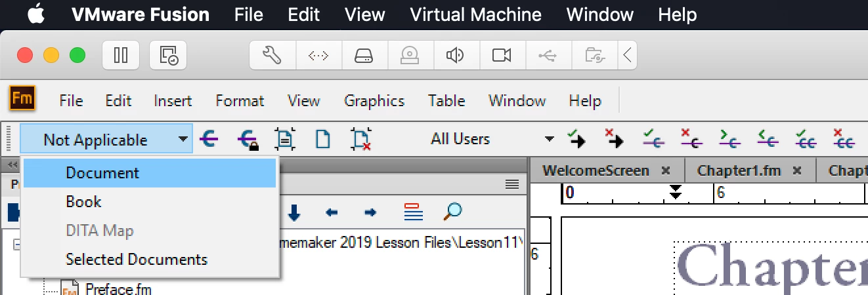This screenshot has height=295, width=868.
Task: Click the USB device icon
Action: 548,55
